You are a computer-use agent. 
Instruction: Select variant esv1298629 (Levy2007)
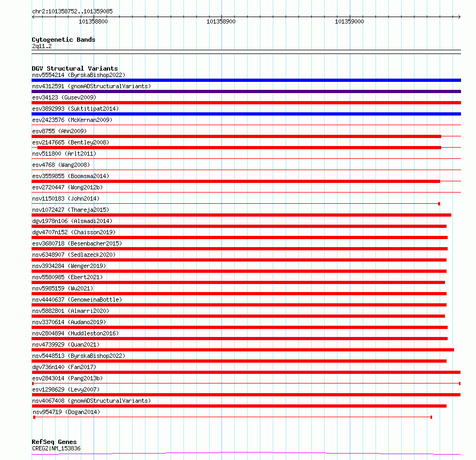click(x=66, y=389)
